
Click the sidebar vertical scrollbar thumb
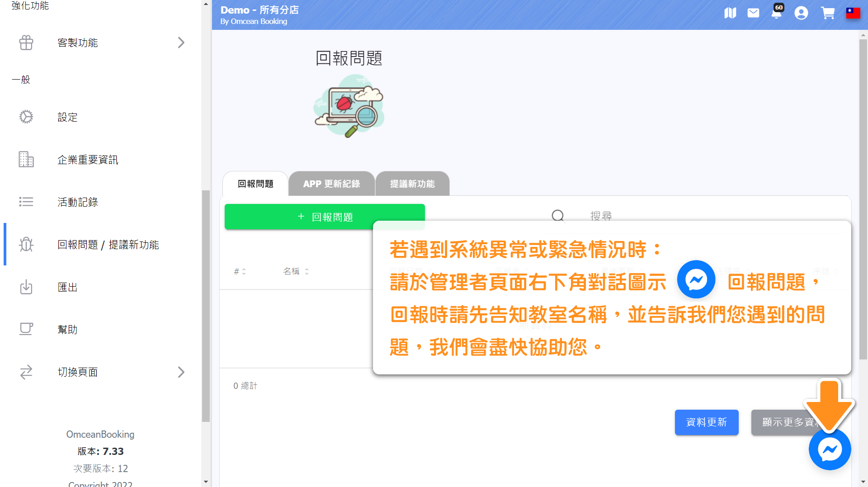[206, 305]
